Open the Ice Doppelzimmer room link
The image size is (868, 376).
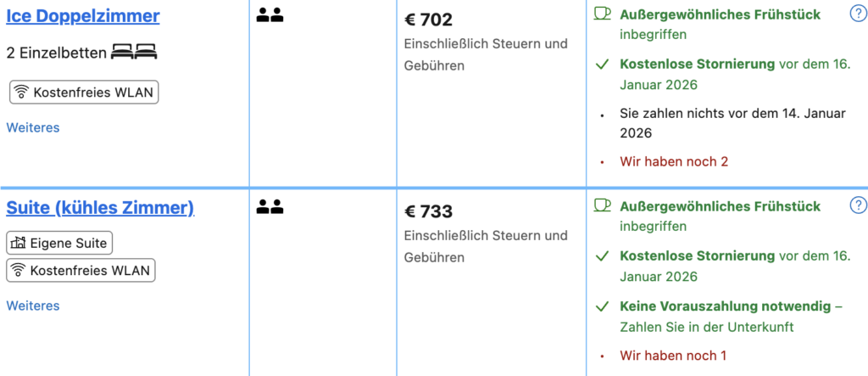(83, 15)
